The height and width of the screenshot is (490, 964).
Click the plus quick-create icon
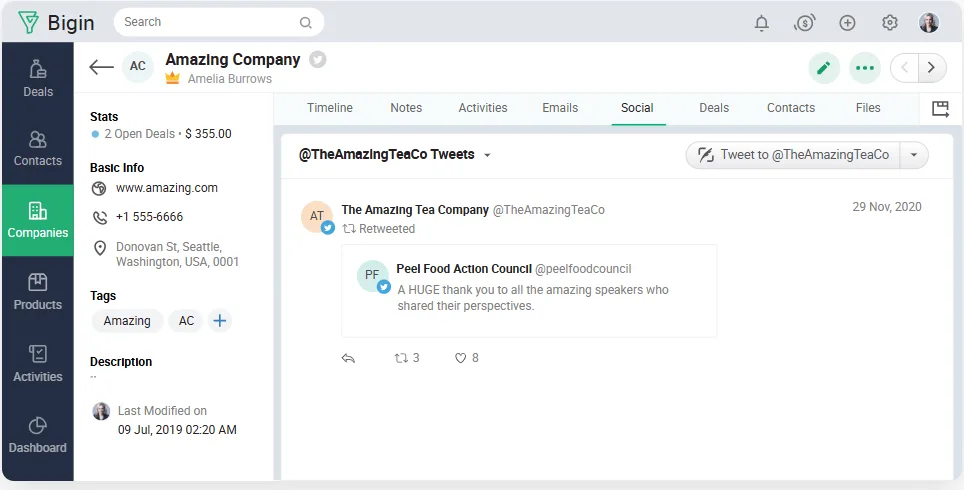point(847,23)
